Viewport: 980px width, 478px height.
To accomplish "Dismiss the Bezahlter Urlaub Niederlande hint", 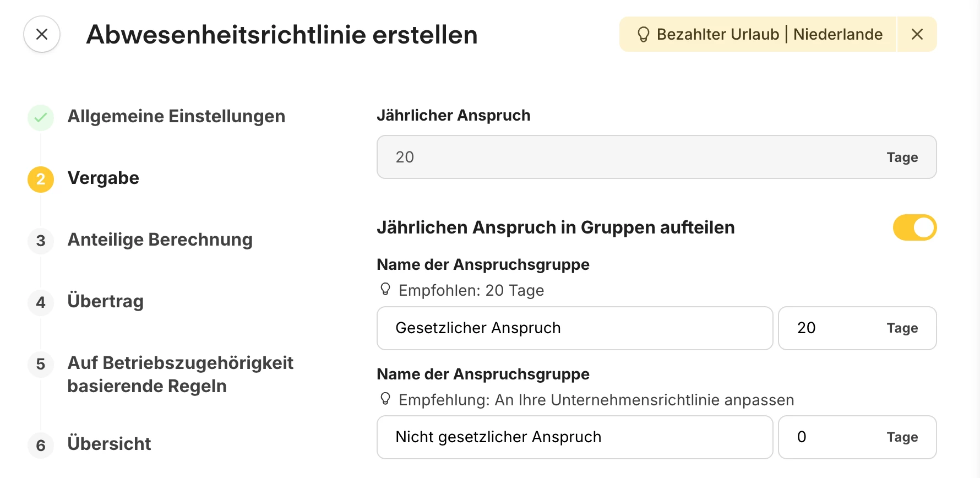I will [x=917, y=34].
